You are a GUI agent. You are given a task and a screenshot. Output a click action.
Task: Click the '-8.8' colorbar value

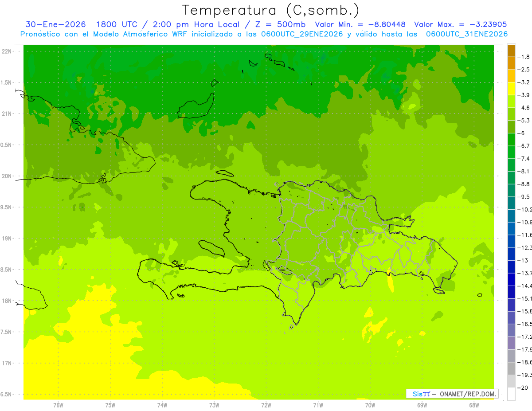point(524,184)
